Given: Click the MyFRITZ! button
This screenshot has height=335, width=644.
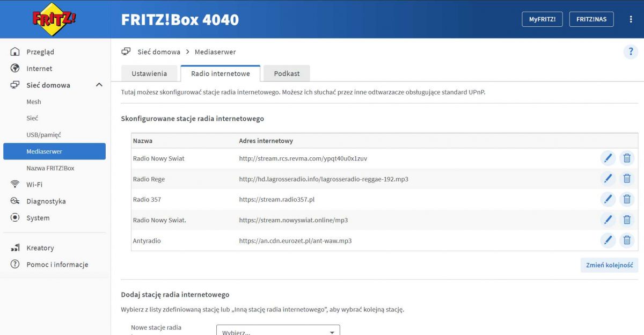Looking at the screenshot, I should tap(542, 19).
